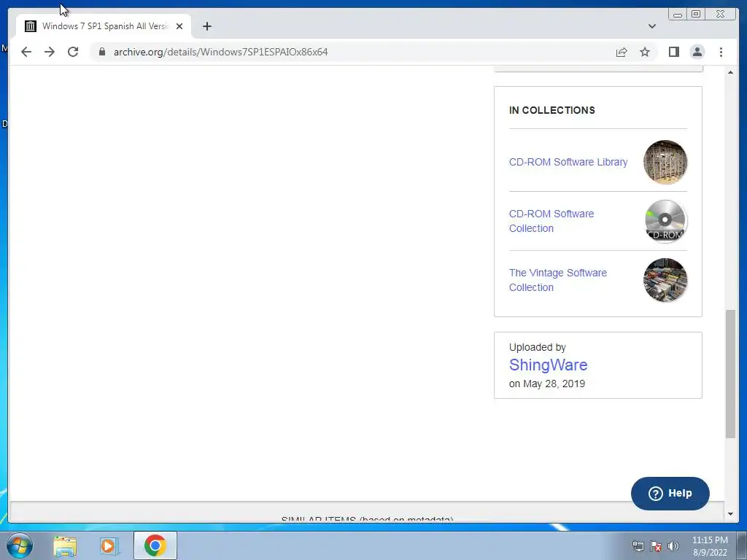Open the Chrome side panel

click(673, 52)
